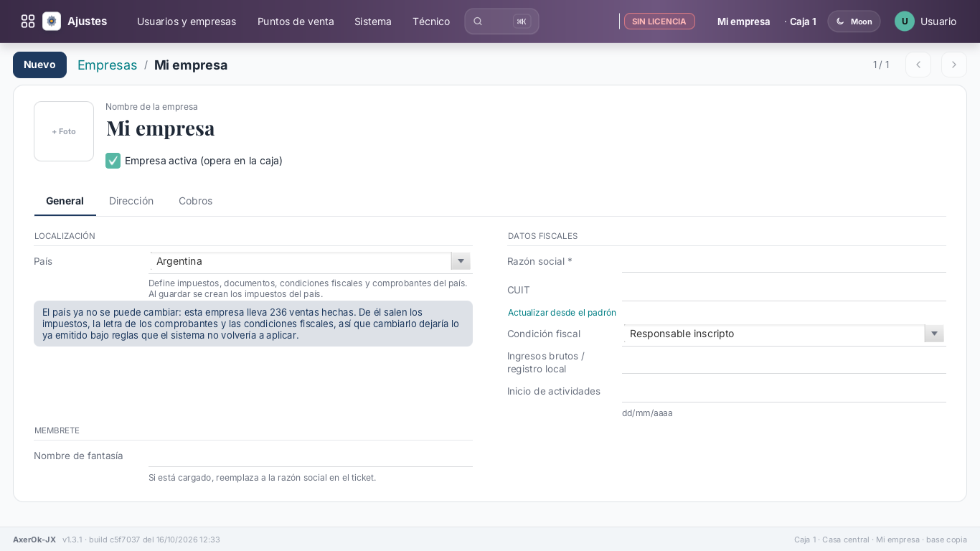Click the Caja 1 · Casa central footer text
The width and height of the screenshot is (980, 551).
(x=880, y=540)
